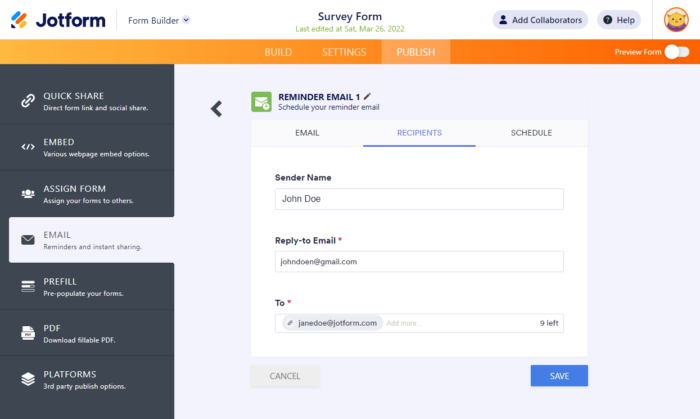Viewport: 700px width, 419px height.
Task: Open the PDF document icon
Action: [28, 333]
